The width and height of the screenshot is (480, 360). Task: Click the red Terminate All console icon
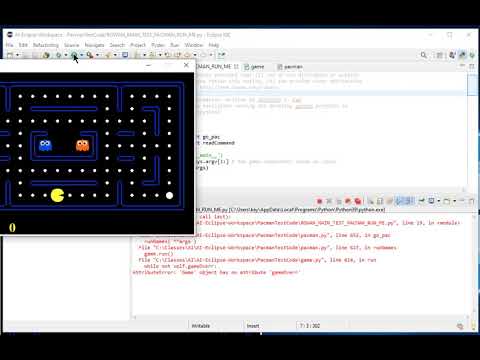pyautogui.click(x=358, y=201)
